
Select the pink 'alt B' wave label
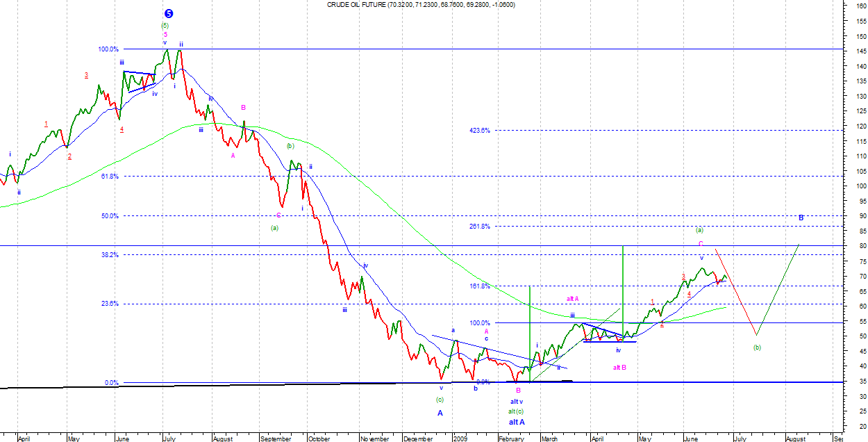620,367
